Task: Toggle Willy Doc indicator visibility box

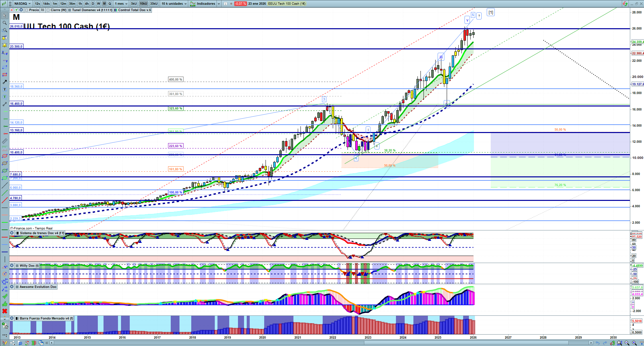Action: [17, 266]
